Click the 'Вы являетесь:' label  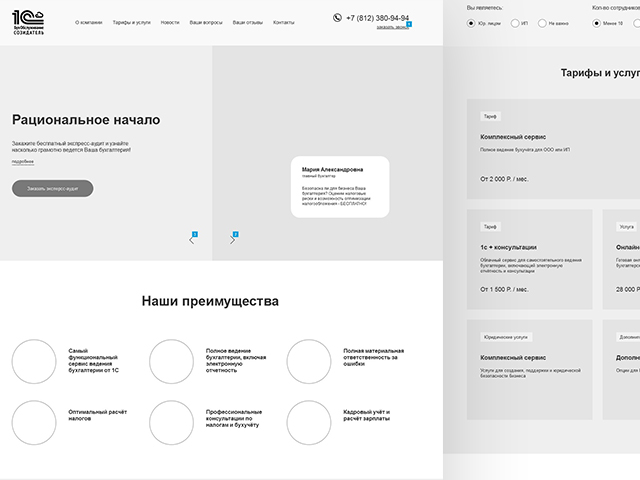tap(484, 8)
